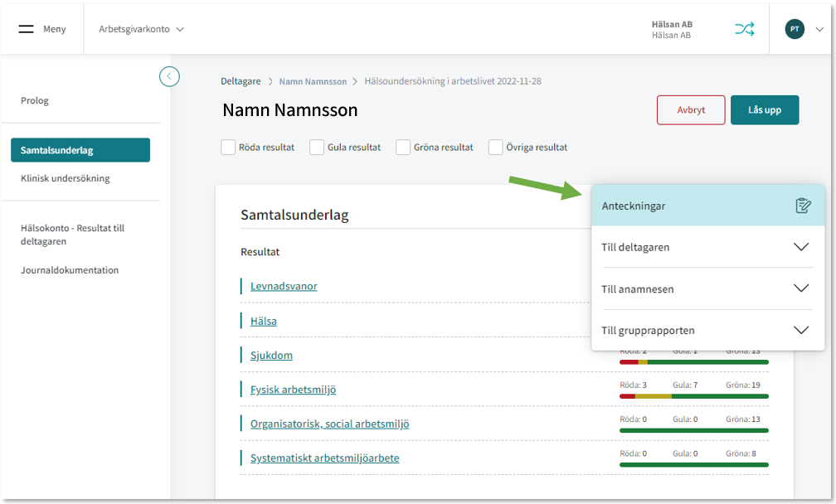Click Hälsan AB company name in header

[672, 25]
